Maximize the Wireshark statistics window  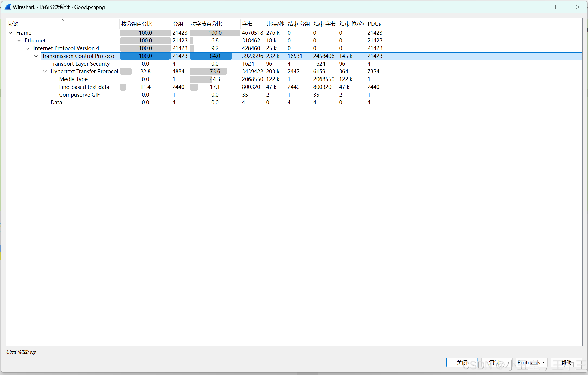point(557,7)
